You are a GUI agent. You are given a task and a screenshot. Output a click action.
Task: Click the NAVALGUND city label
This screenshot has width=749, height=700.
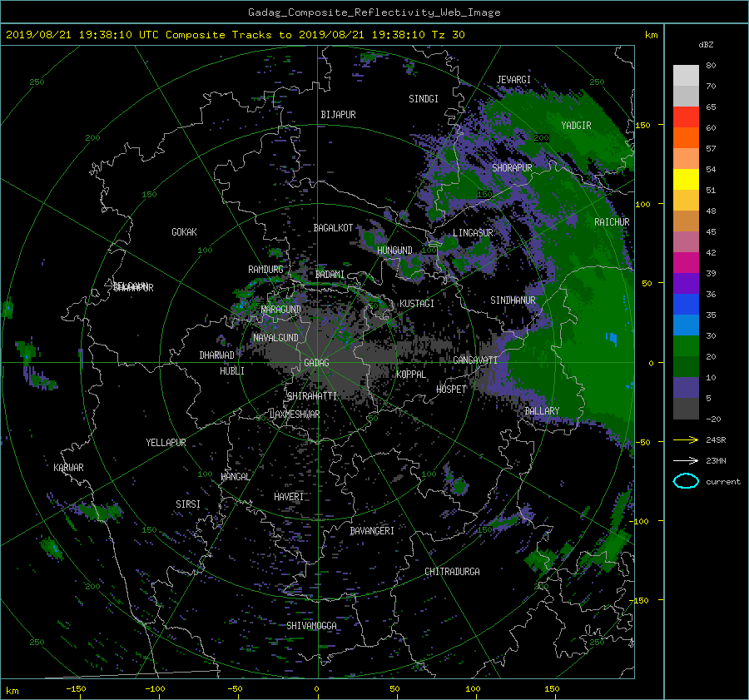[x=275, y=338]
